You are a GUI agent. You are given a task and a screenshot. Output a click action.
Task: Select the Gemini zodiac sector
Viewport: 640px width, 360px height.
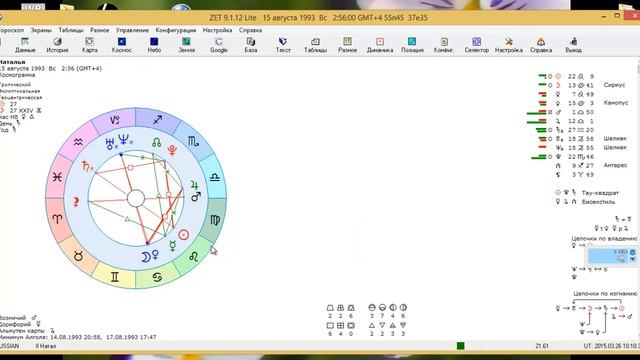click(114, 277)
